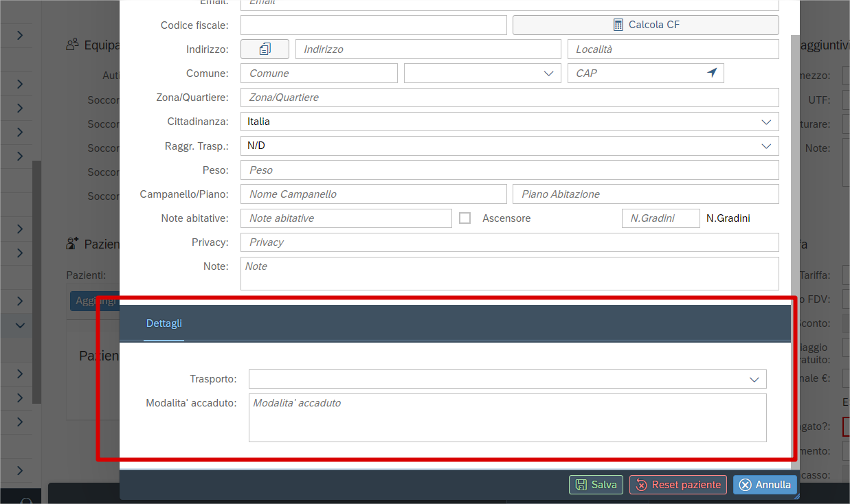Save the patient with Salva button
Viewport: 850px width, 504px height.
click(596, 485)
